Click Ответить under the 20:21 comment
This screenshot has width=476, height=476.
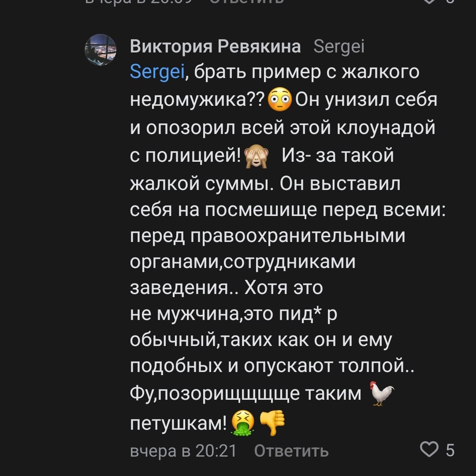pyautogui.click(x=291, y=451)
